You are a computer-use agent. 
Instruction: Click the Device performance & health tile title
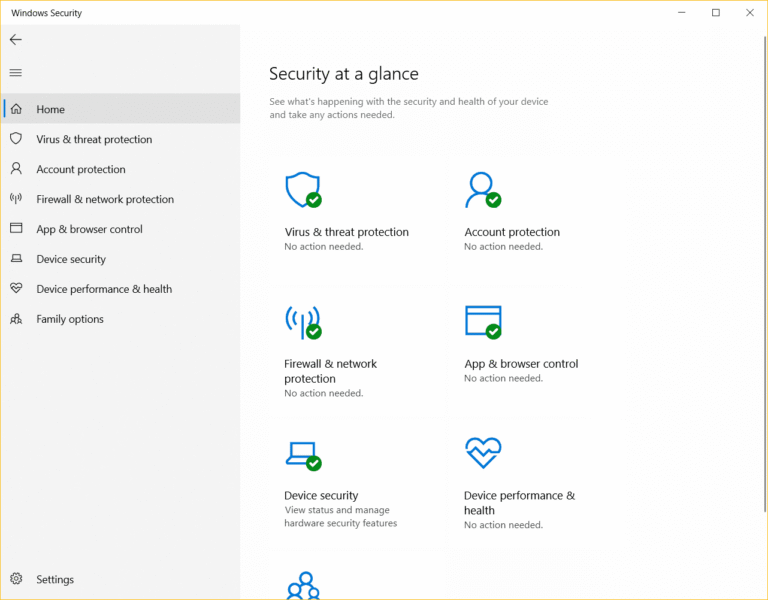click(x=520, y=503)
